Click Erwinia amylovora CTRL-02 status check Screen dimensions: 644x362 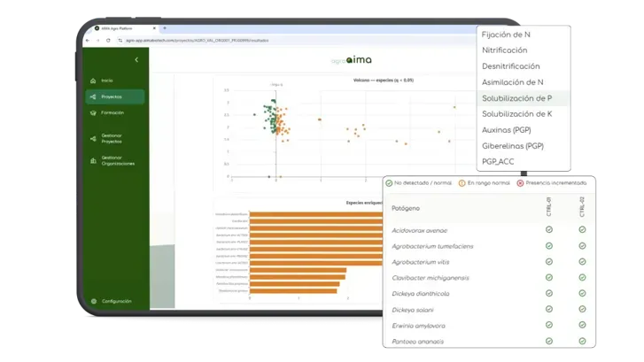click(x=582, y=325)
